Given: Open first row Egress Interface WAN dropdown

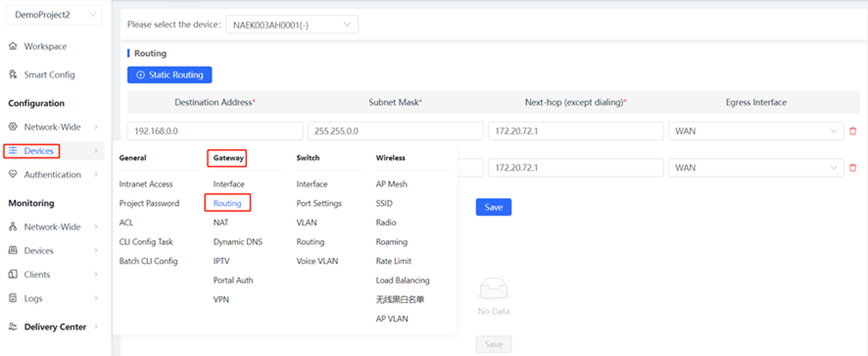Looking at the screenshot, I should pos(755,131).
